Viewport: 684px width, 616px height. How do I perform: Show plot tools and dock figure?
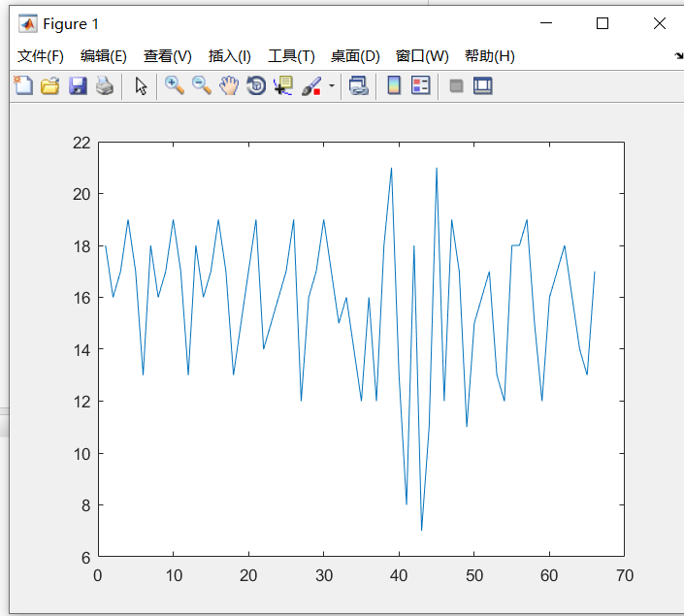pos(483,85)
